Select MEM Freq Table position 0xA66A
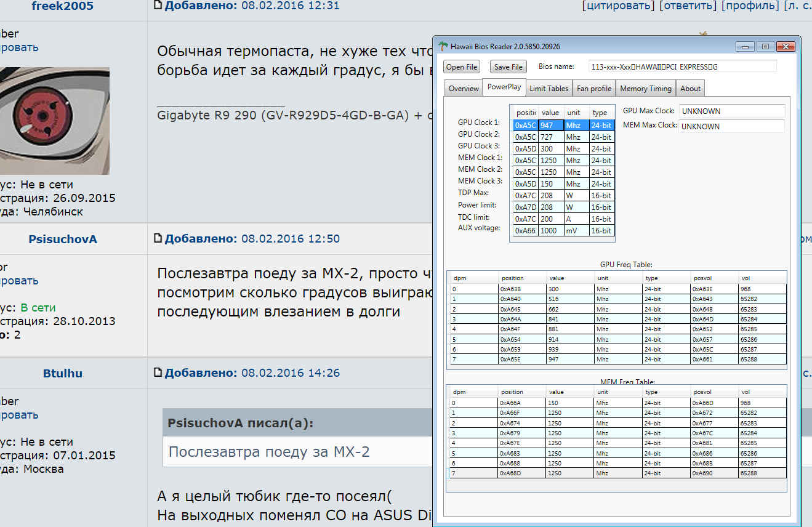This screenshot has width=812, height=527. point(523,403)
